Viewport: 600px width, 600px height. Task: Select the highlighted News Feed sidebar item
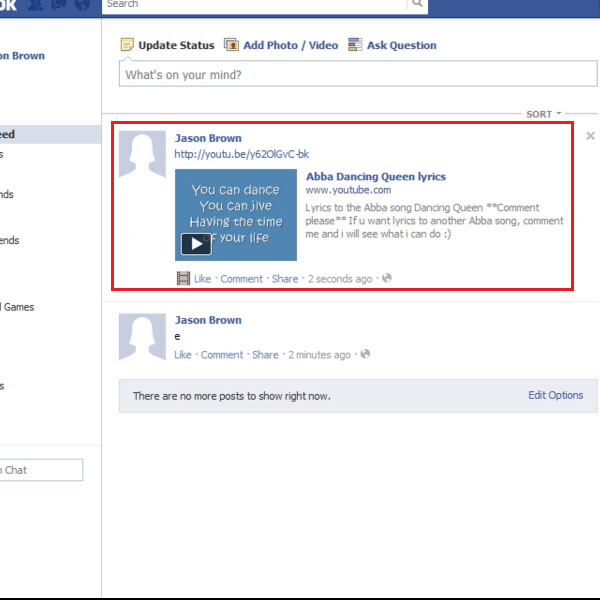point(51,134)
